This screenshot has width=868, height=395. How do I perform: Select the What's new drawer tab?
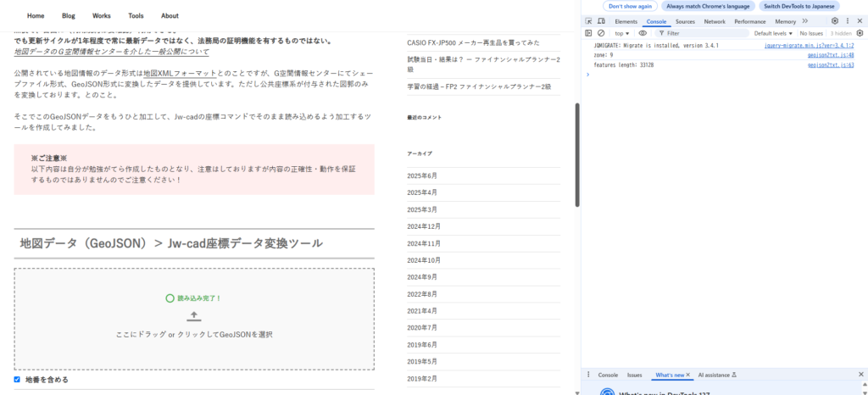(670, 375)
